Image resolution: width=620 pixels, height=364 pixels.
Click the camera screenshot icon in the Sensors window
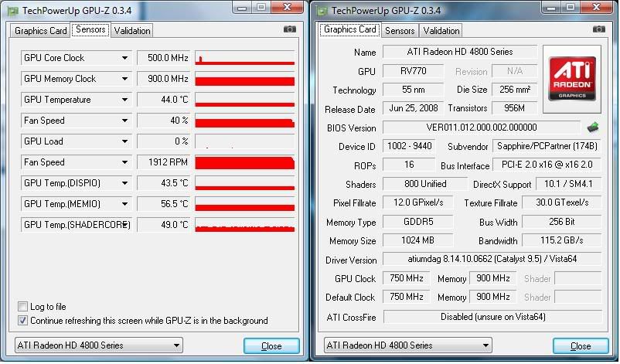(289, 29)
